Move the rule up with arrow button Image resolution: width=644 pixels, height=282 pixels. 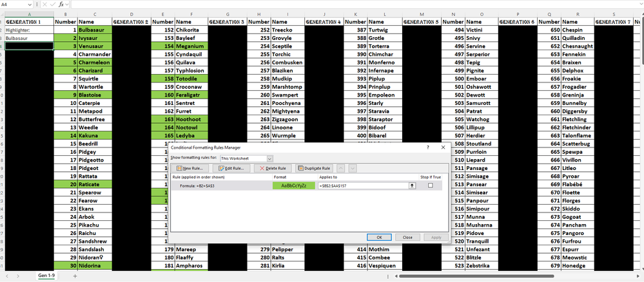pos(340,168)
